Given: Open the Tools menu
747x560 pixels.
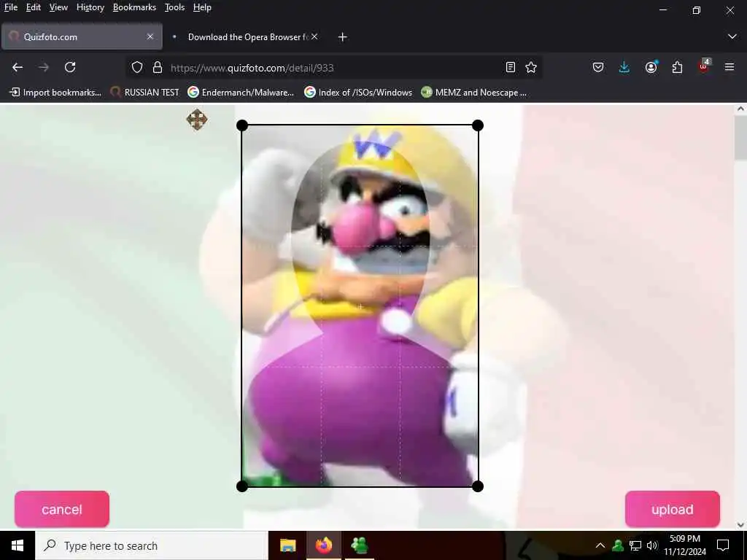Looking at the screenshot, I should click(x=174, y=7).
